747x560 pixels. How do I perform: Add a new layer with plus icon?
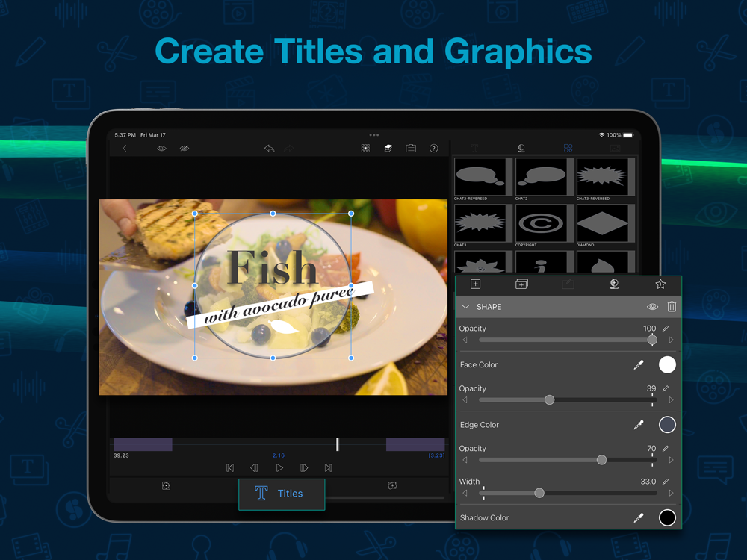click(x=475, y=284)
